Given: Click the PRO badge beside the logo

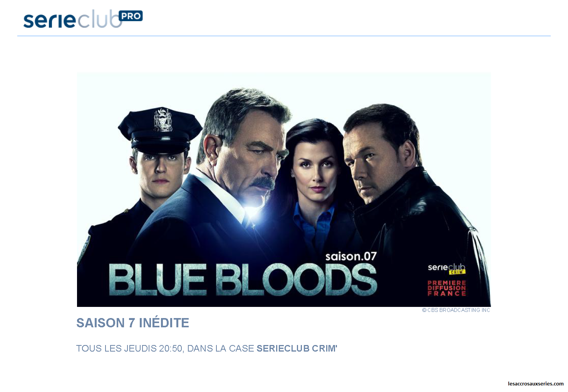Looking at the screenshot, I should pos(131,16).
